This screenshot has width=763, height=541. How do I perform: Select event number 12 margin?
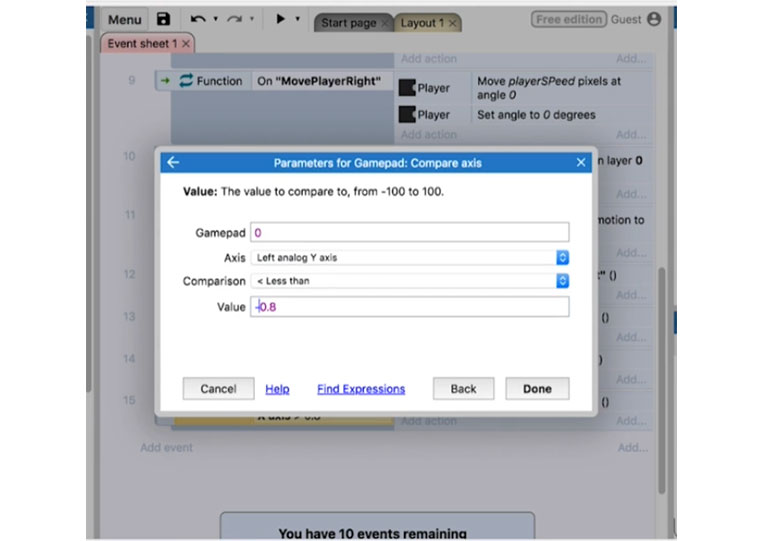tap(129, 274)
